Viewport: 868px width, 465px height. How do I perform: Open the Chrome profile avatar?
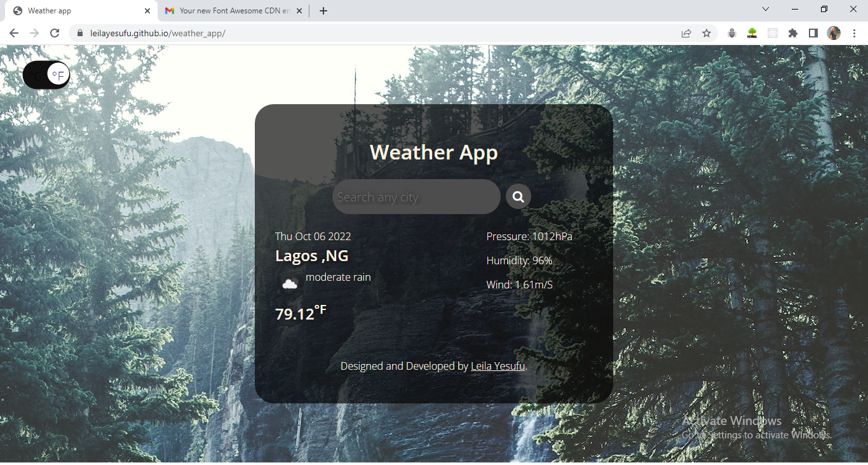click(834, 33)
